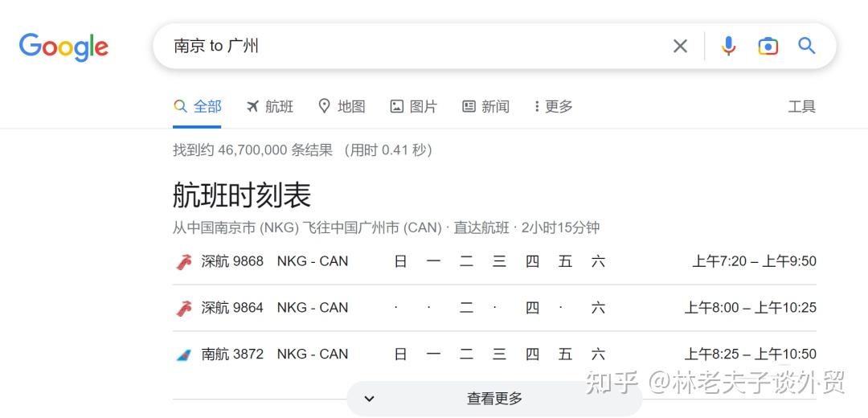This screenshot has width=868, height=418.
Task: Click 六 in the 深航 9864 row
Action: pos(598,308)
